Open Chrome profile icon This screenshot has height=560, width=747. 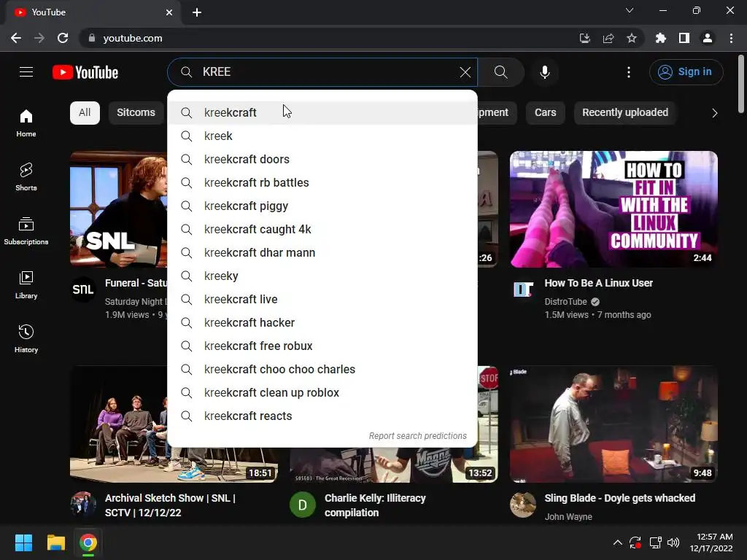click(708, 38)
